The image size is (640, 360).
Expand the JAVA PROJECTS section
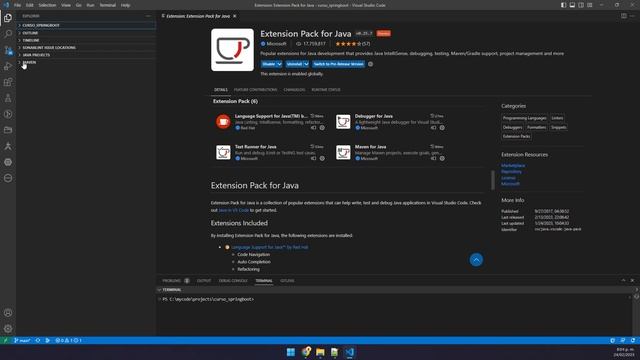click(86, 55)
